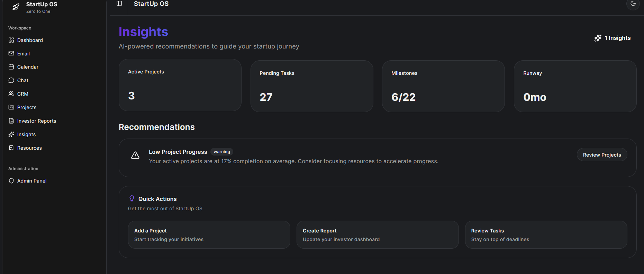The height and width of the screenshot is (274, 644).
Task: Toggle the sidebar panel icon
Action: 119,3
